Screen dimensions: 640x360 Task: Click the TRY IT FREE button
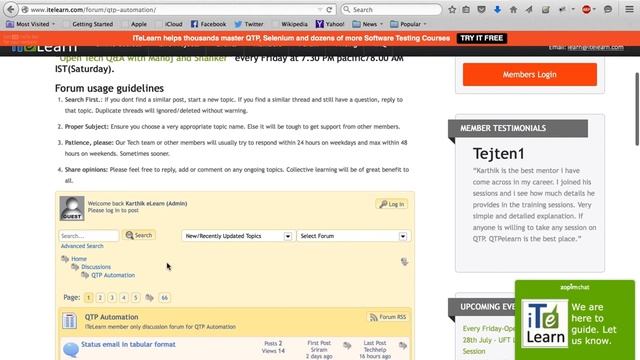tap(482, 38)
